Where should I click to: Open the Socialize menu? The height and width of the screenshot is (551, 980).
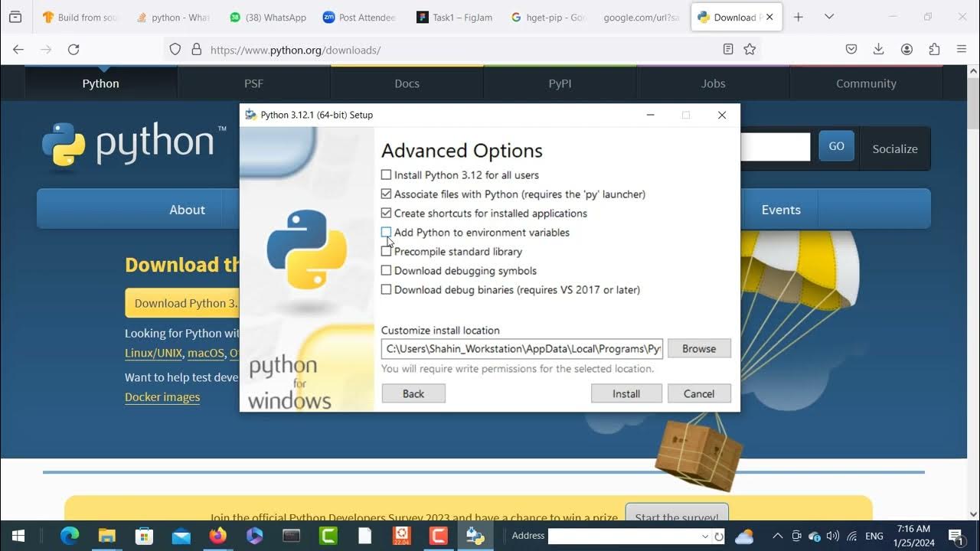pyautogui.click(x=895, y=149)
